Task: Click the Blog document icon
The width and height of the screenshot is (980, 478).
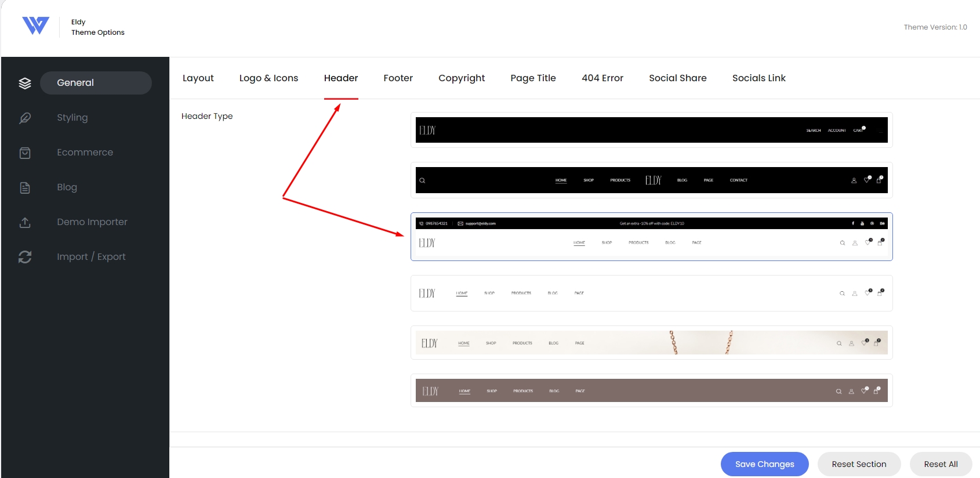Action: (x=25, y=187)
